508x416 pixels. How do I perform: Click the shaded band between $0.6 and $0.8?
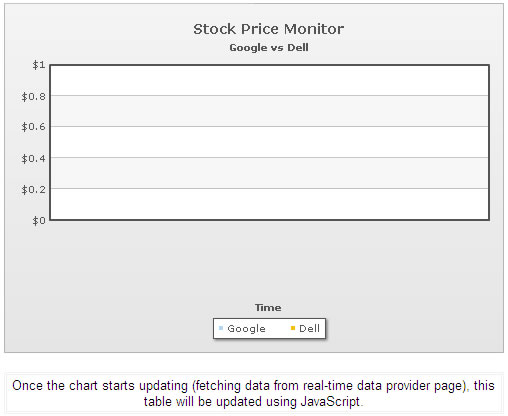270,111
